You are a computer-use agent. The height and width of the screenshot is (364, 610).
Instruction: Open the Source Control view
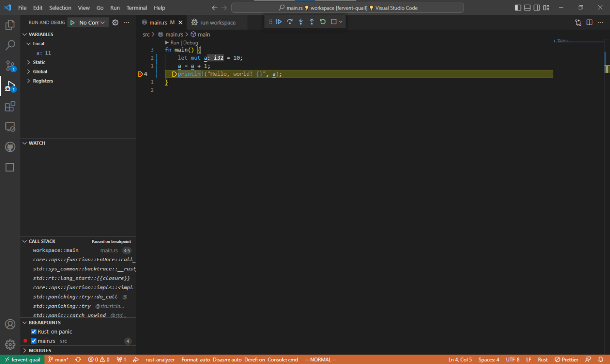(10, 66)
